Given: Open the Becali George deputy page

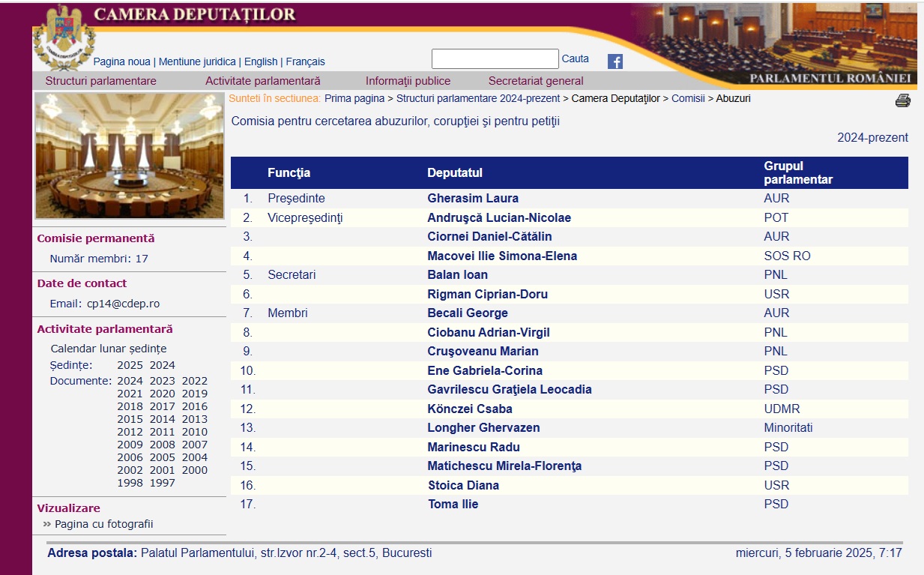Looking at the screenshot, I should click(467, 313).
